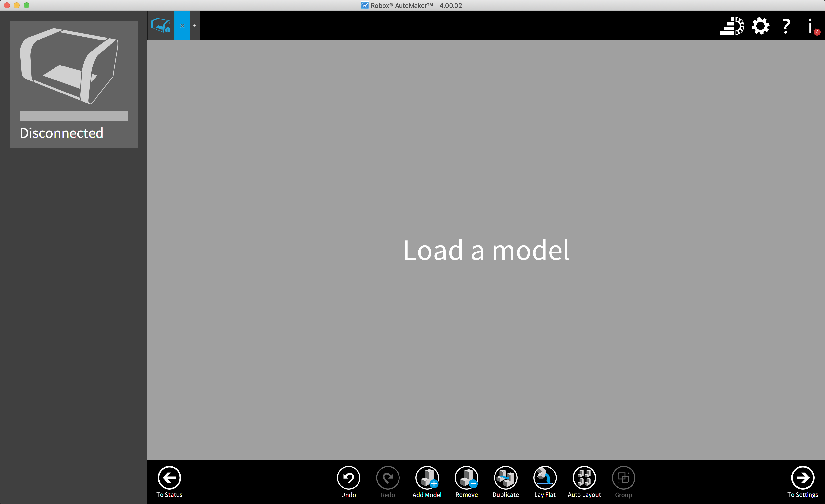Screen dimensions: 825x504
Task: Open the print queue library icon
Action: pyautogui.click(x=732, y=26)
